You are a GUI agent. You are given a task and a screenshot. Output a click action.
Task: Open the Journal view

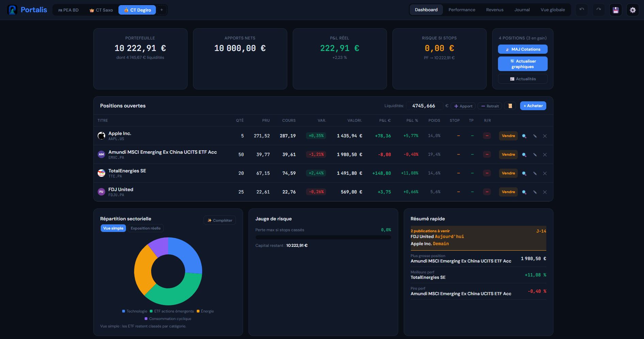[x=522, y=10]
